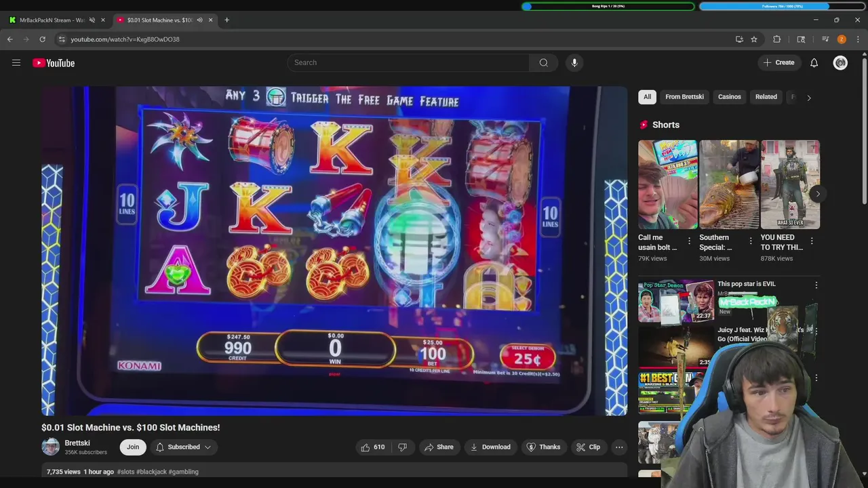The width and height of the screenshot is (868, 488).
Task: Open options for YOU NEED TO TRY short
Action: point(812,241)
